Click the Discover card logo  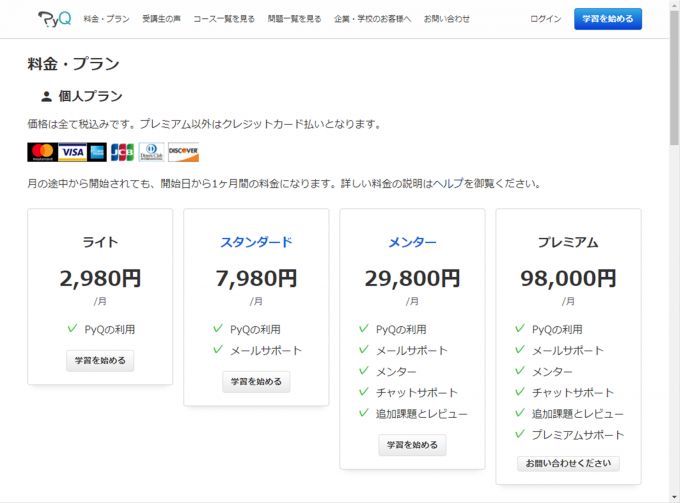(183, 152)
